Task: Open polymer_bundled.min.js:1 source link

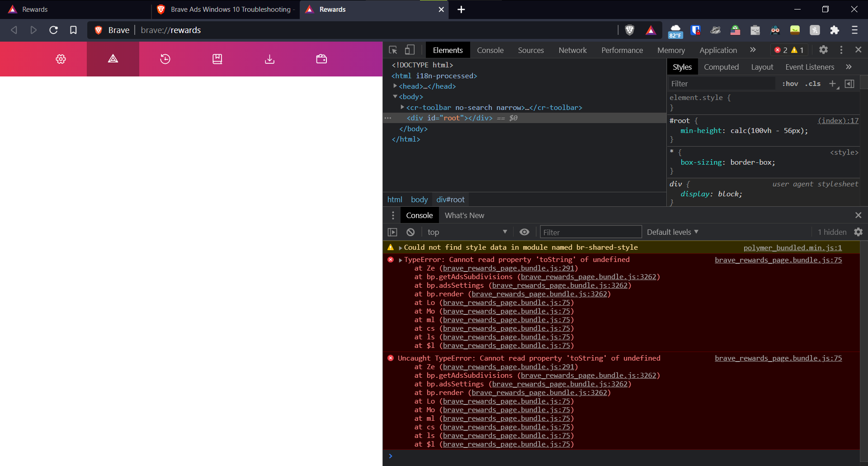Action: 792,247
